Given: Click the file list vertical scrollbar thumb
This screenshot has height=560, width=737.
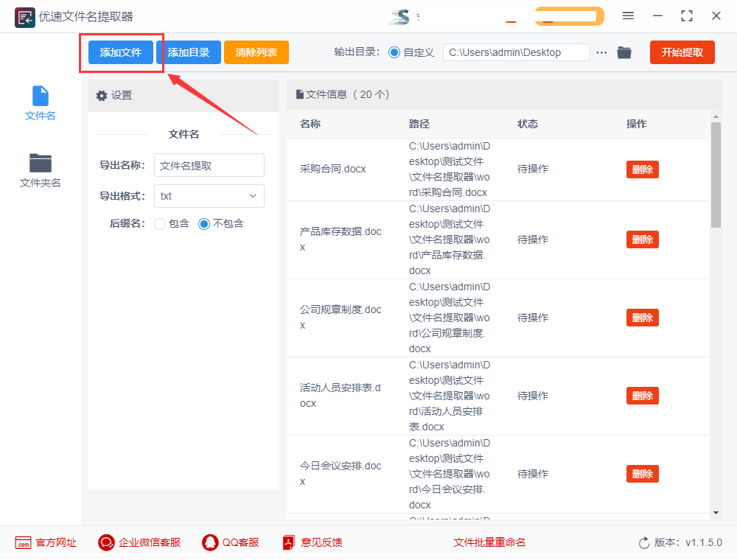Looking at the screenshot, I should [x=716, y=175].
